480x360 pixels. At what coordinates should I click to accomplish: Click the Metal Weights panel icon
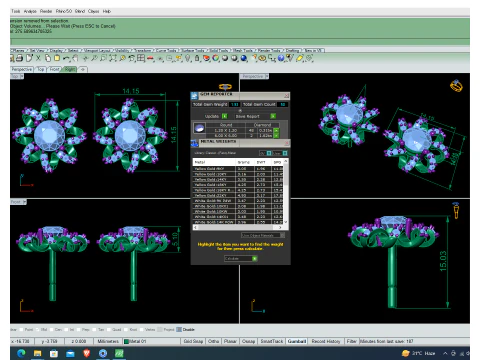(194, 143)
